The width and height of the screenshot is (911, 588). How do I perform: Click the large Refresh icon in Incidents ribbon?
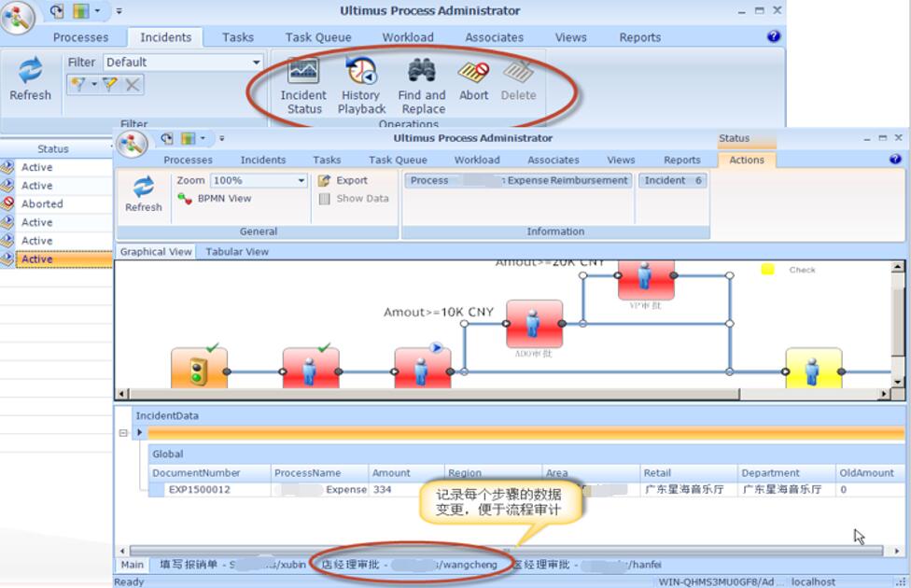click(x=30, y=71)
